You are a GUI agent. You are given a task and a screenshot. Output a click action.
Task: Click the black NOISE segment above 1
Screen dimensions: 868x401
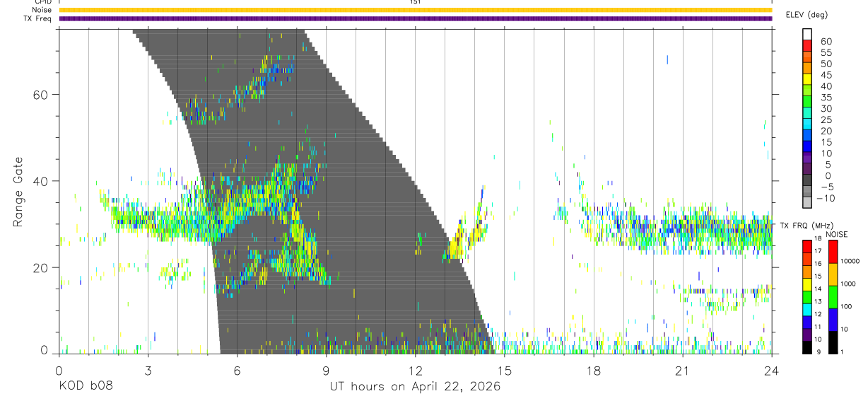coord(833,342)
